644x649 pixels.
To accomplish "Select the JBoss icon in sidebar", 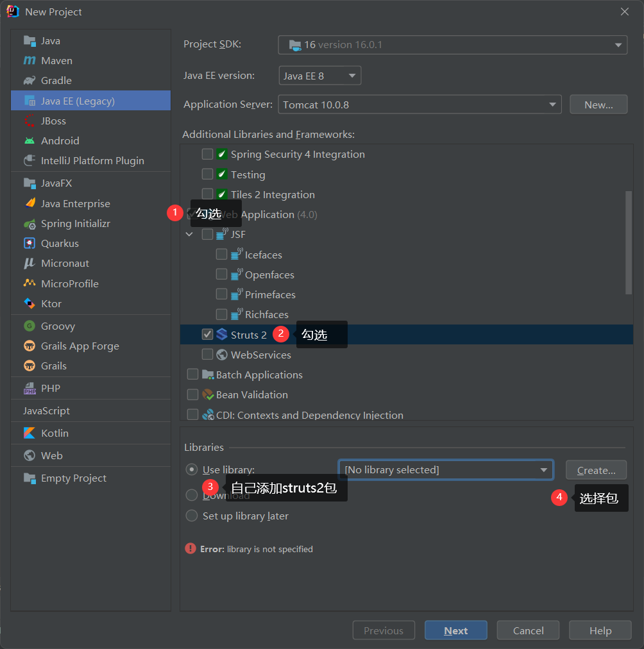I will click(30, 121).
